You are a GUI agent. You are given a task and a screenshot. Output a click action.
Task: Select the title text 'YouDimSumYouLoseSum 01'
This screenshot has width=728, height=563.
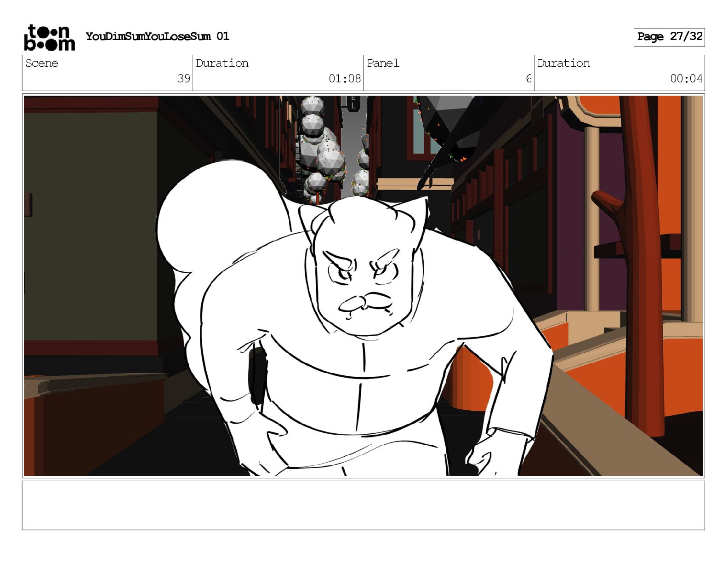pyautogui.click(x=157, y=36)
